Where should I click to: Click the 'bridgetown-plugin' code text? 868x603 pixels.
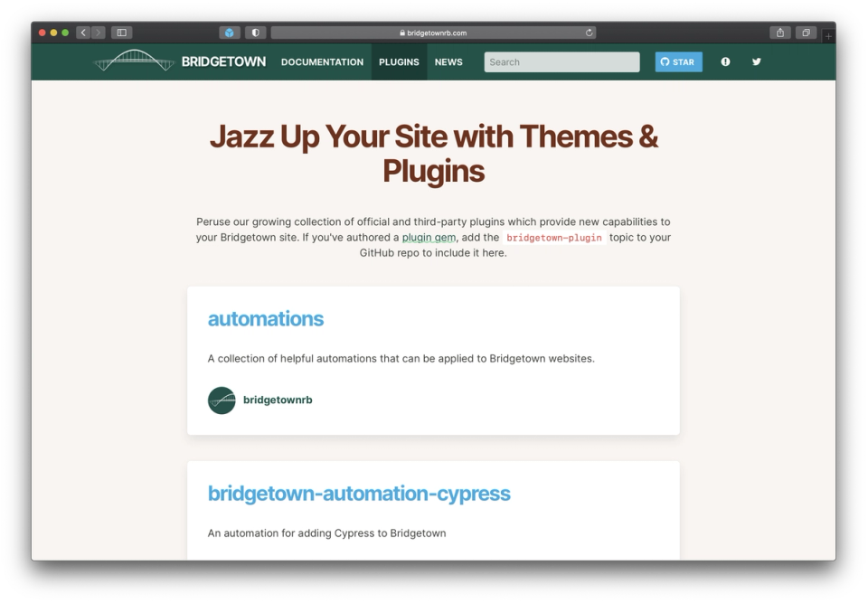[553, 238]
